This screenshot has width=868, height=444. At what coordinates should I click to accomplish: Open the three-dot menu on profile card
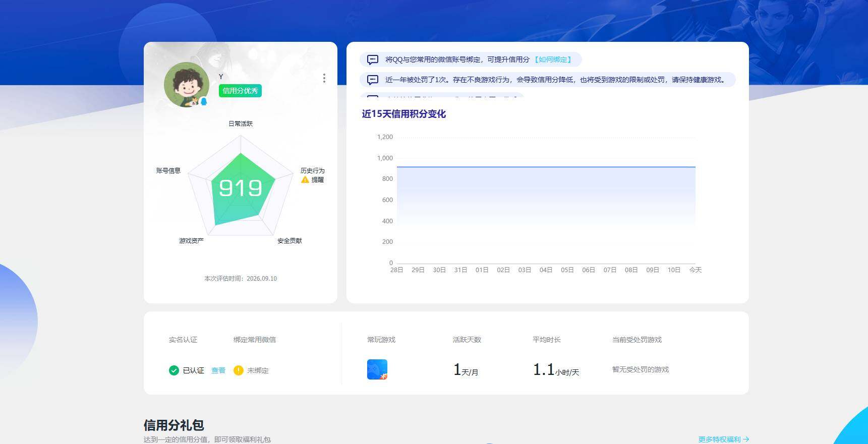click(324, 78)
